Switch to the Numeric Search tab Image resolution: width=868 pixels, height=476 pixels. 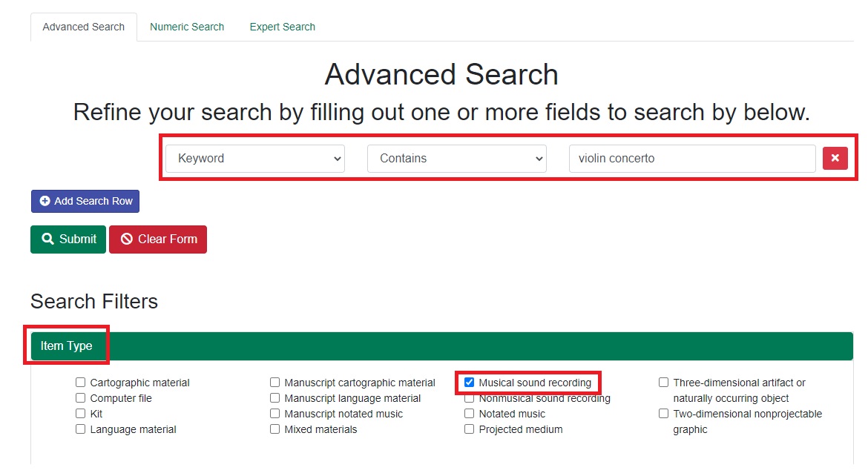point(187,27)
